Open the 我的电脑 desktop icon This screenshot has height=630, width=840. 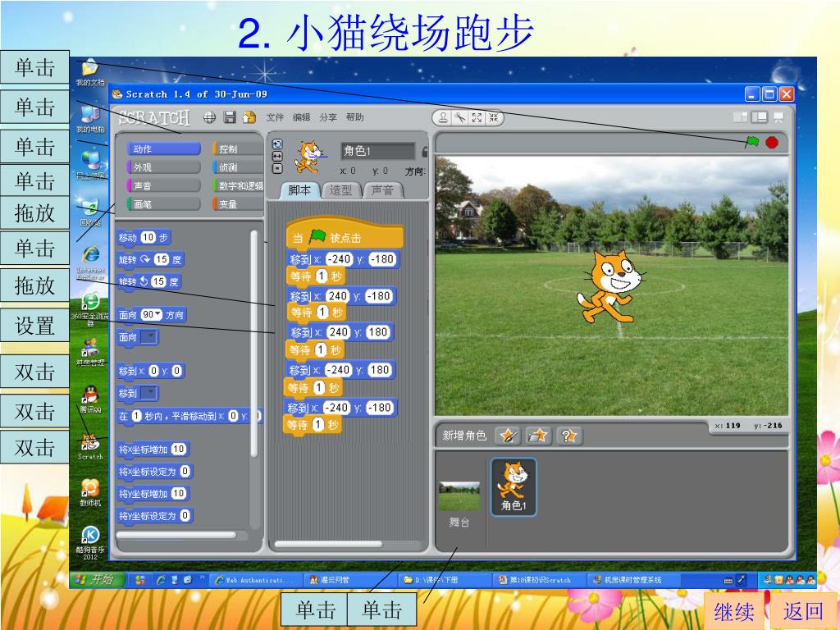tap(90, 119)
